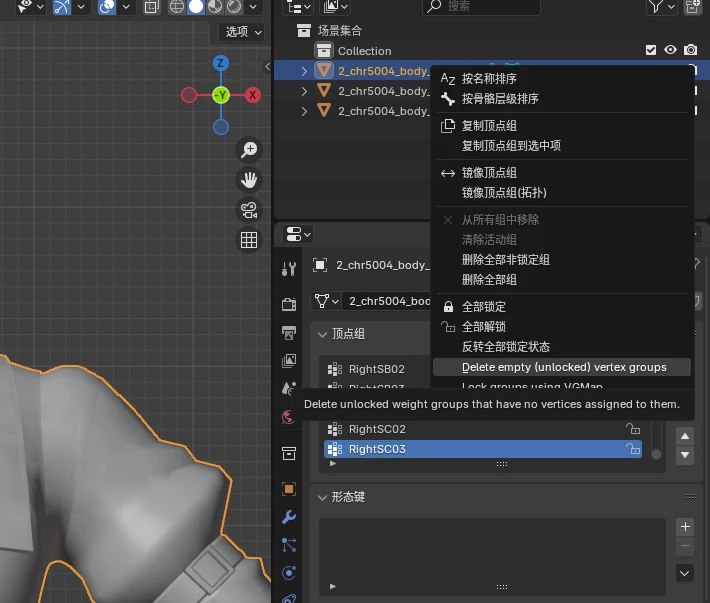The image size is (710, 603).
Task: Select the pan hand viewport icon
Action: pyautogui.click(x=249, y=180)
